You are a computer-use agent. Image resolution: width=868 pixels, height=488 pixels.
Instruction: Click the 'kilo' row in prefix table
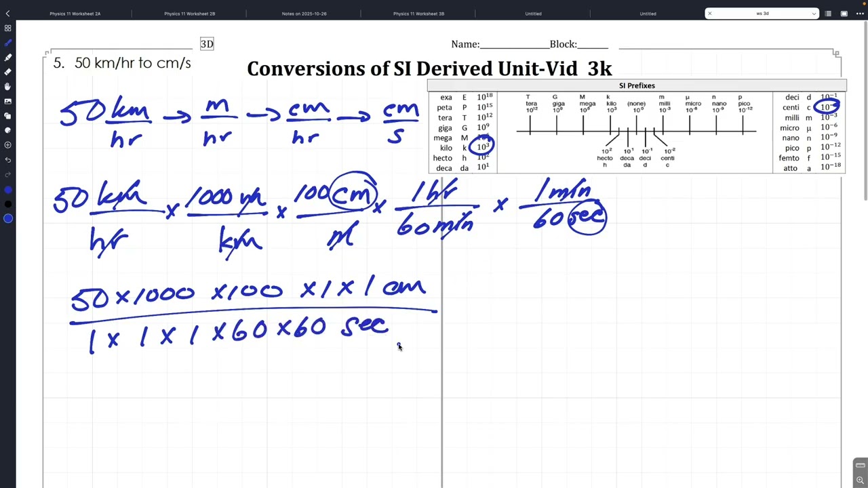[x=463, y=148]
